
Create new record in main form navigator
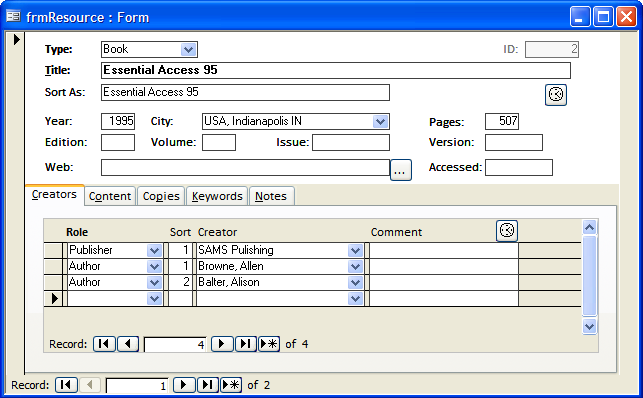231,385
